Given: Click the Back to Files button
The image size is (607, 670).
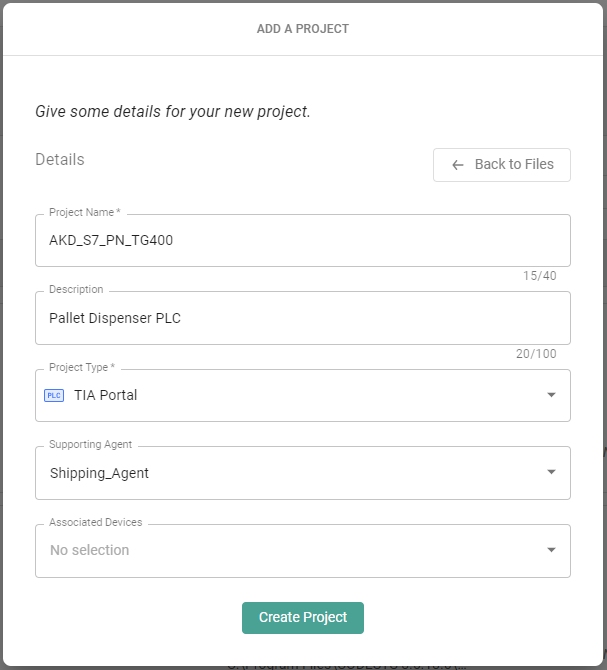Looking at the screenshot, I should point(502,165).
